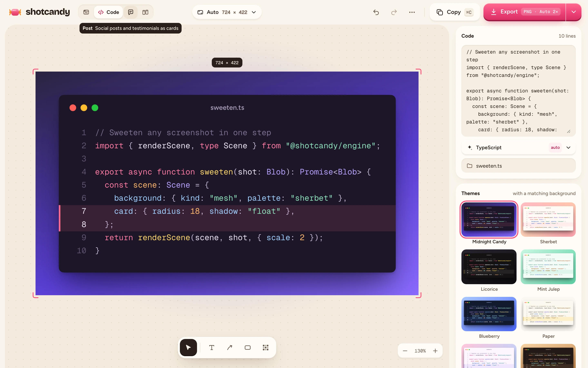588x368 pixels.
Task: Click the "sherbet" string on line 6
Action: coord(312,198)
